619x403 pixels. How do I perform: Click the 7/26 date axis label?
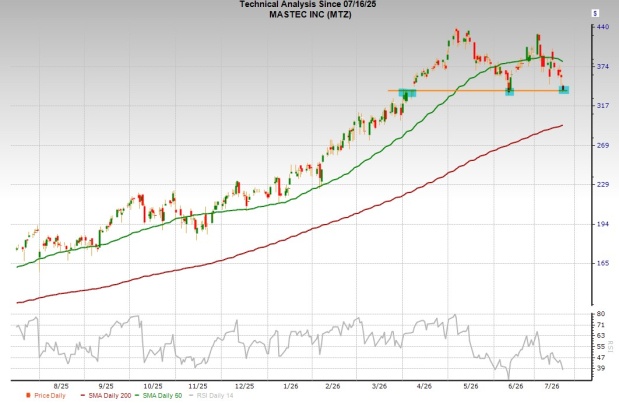(552, 386)
